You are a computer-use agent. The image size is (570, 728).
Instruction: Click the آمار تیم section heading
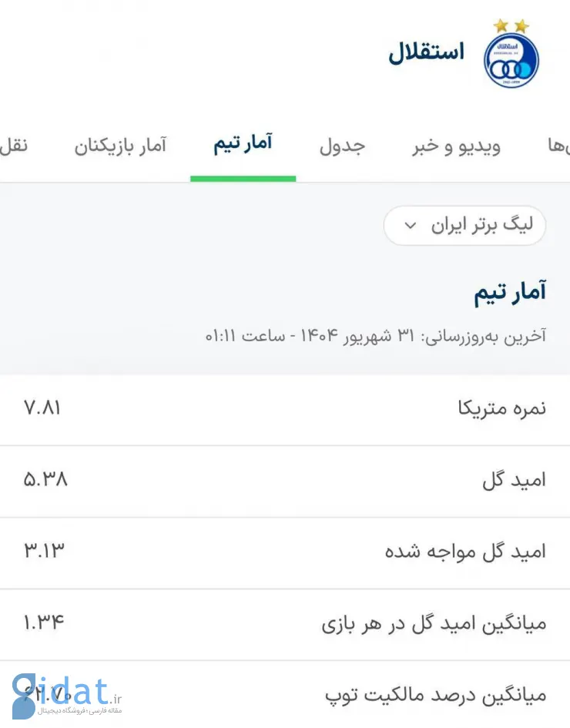coord(510,293)
